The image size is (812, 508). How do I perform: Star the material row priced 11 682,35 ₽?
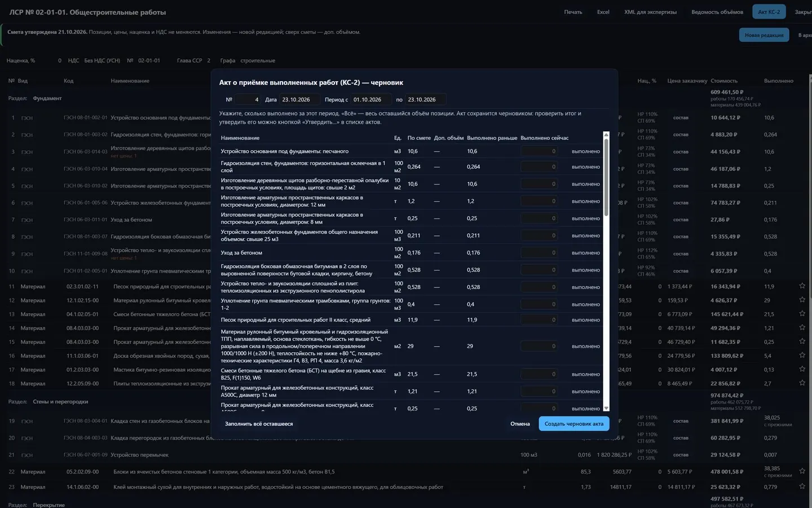click(802, 341)
